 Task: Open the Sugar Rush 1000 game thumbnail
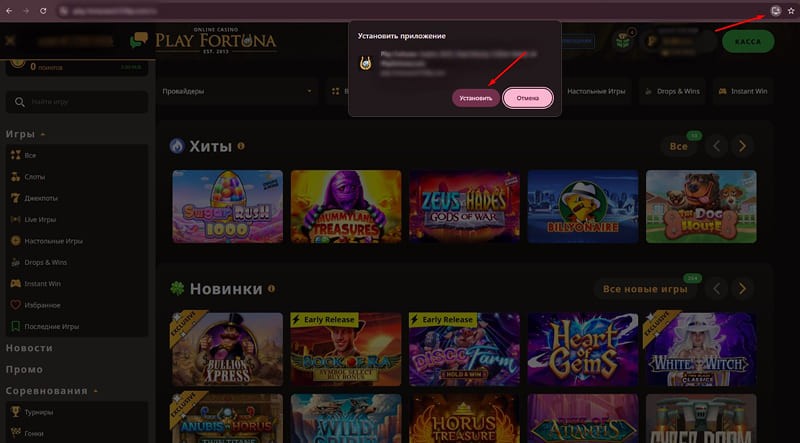[227, 206]
